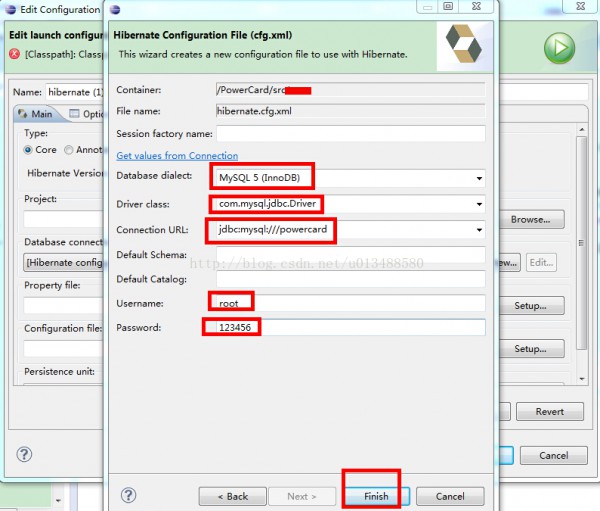Click the Revert button

coord(550,411)
